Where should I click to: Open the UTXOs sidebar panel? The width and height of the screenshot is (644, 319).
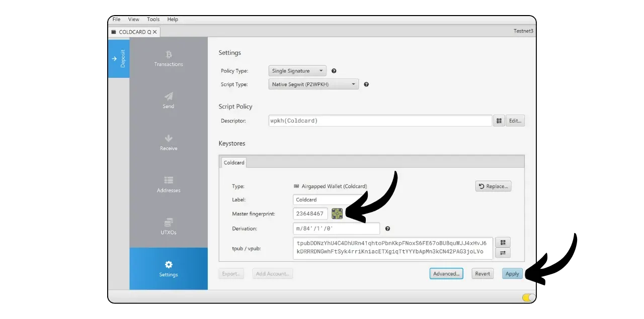point(169,227)
